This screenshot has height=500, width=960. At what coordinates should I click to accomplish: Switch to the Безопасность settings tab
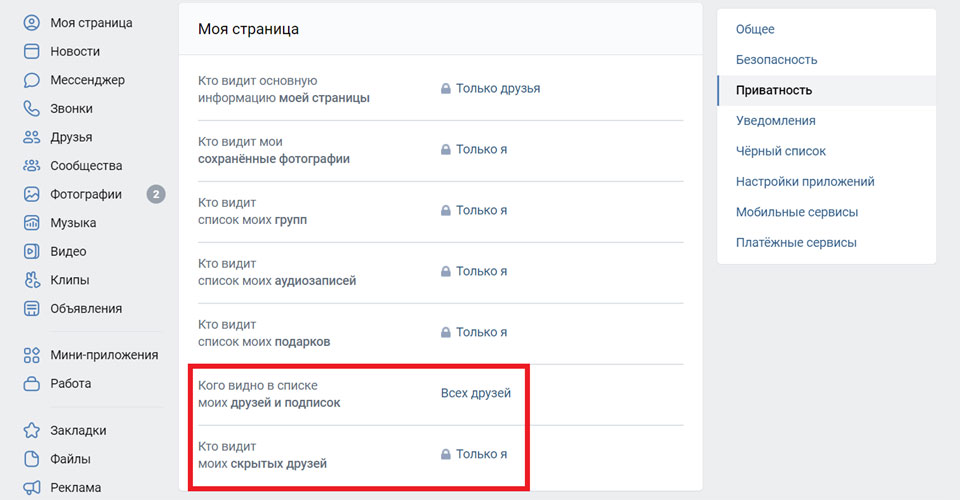point(776,60)
